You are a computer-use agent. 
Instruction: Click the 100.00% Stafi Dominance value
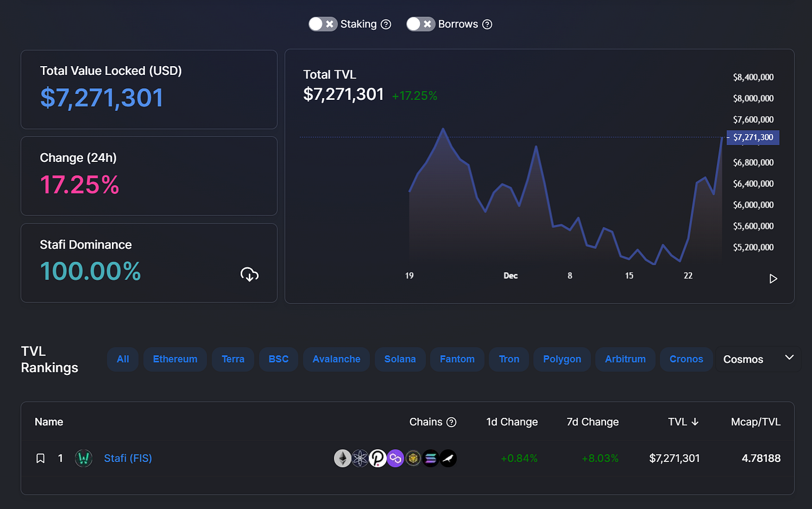click(x=90, y=272)
